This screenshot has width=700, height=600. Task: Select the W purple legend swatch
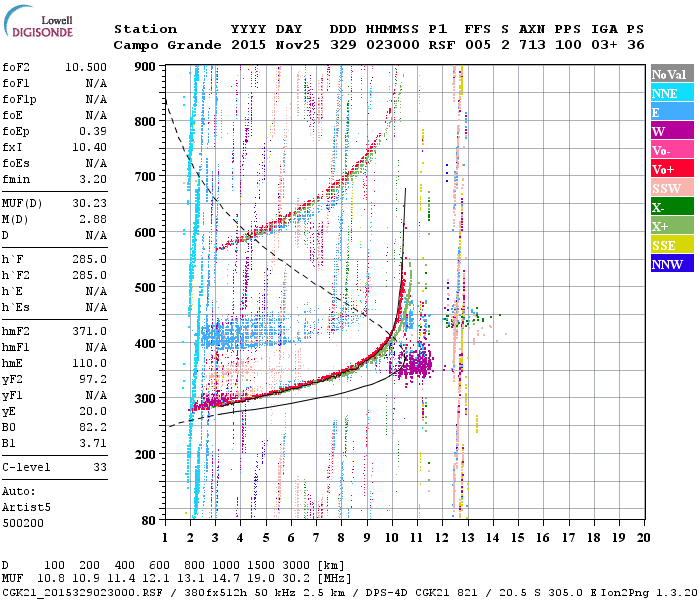coord(672,131)
